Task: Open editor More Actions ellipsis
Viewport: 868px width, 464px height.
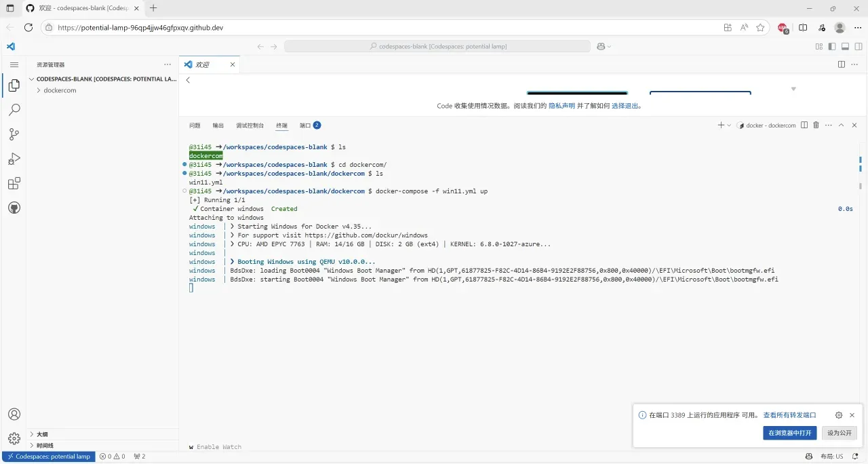Action: point(854,64)
